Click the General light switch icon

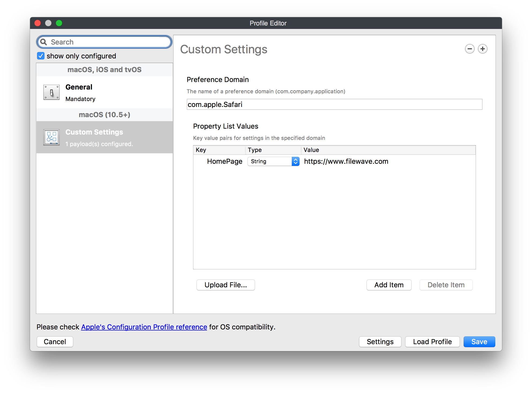(51, 92)
